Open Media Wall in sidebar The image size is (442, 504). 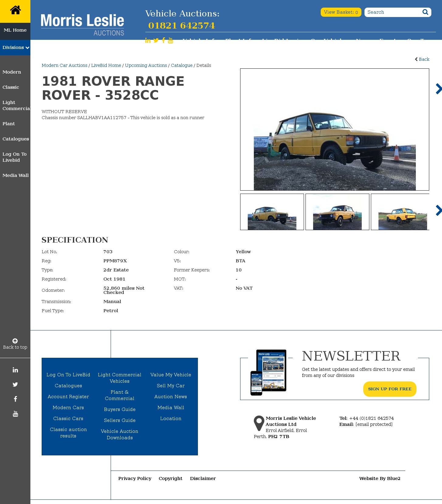pos(16,175)
